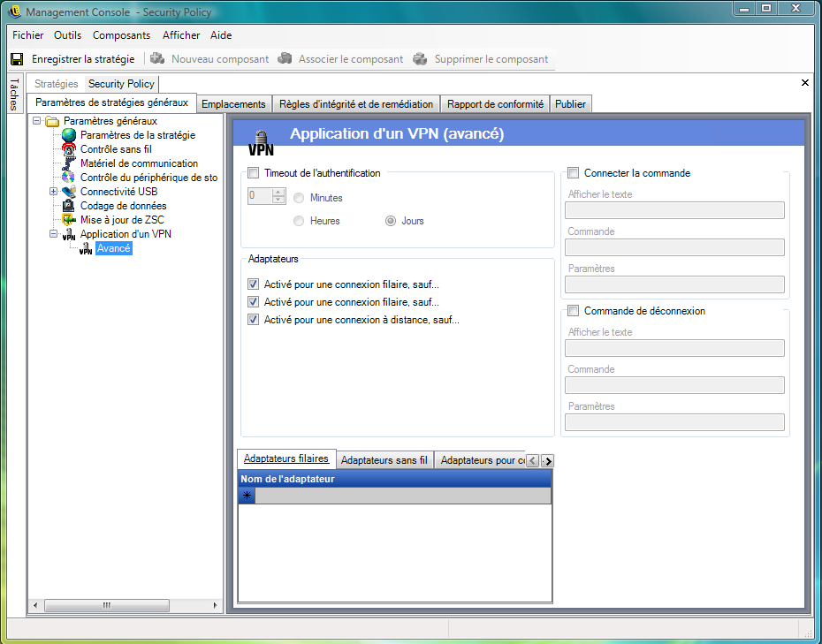The image size is (822, 644).
Task: Select the Contrôle du périphérique disc icon
Action: (69, 178)
